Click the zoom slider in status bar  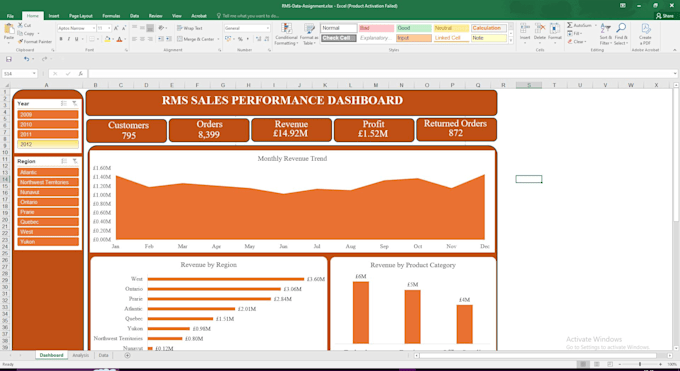click(x=640, y=364)
